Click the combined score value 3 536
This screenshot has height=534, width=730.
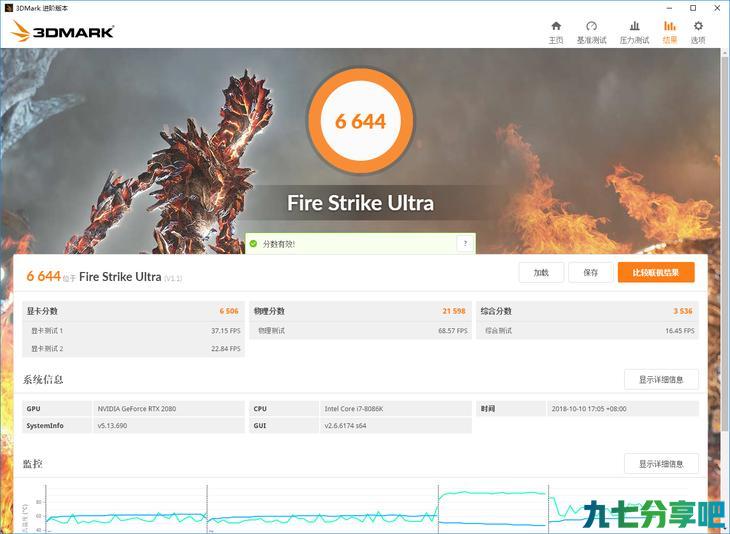tap(683, 311)
